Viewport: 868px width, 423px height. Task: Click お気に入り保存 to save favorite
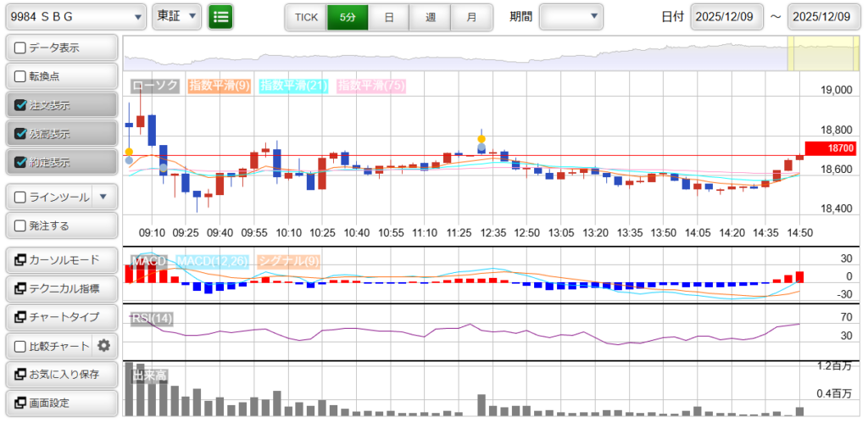(61, 374)
